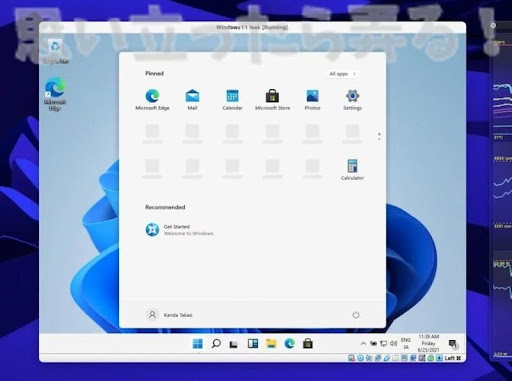Open Microsoft Edge from pinned apps
This screenshot has height=381, width=512.
(152, 99)
